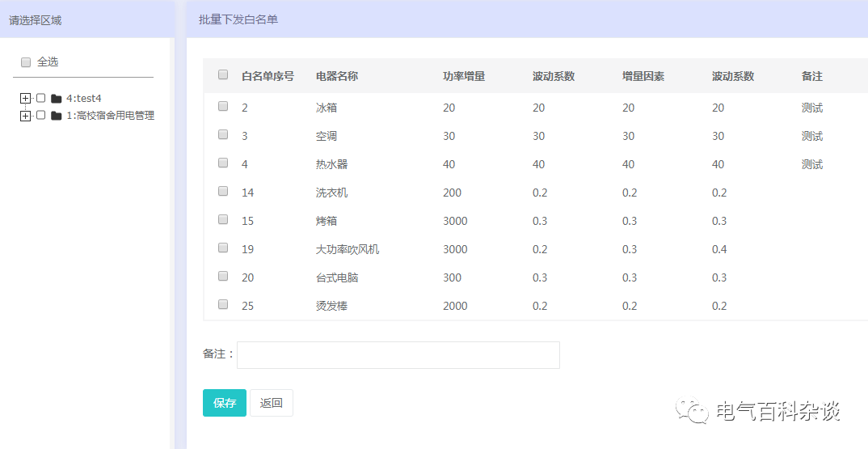Click the 烫发棒 appliance name cell

(332, 306)
